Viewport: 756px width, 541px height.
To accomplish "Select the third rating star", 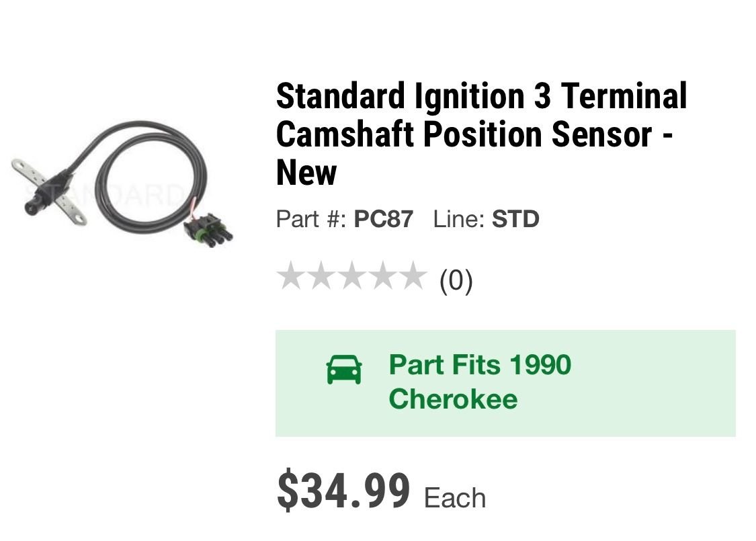I will [x=352, y=276].
